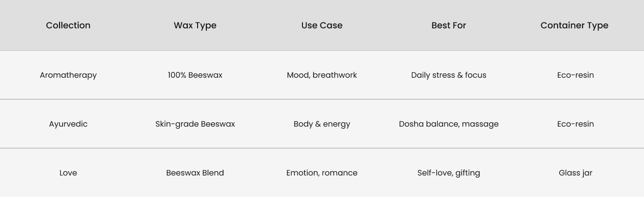Image resolution: width=644 pixels, height=197 pixels.
Task: Click the Beeswax Blend cell
Action: (x=195, y=173)
